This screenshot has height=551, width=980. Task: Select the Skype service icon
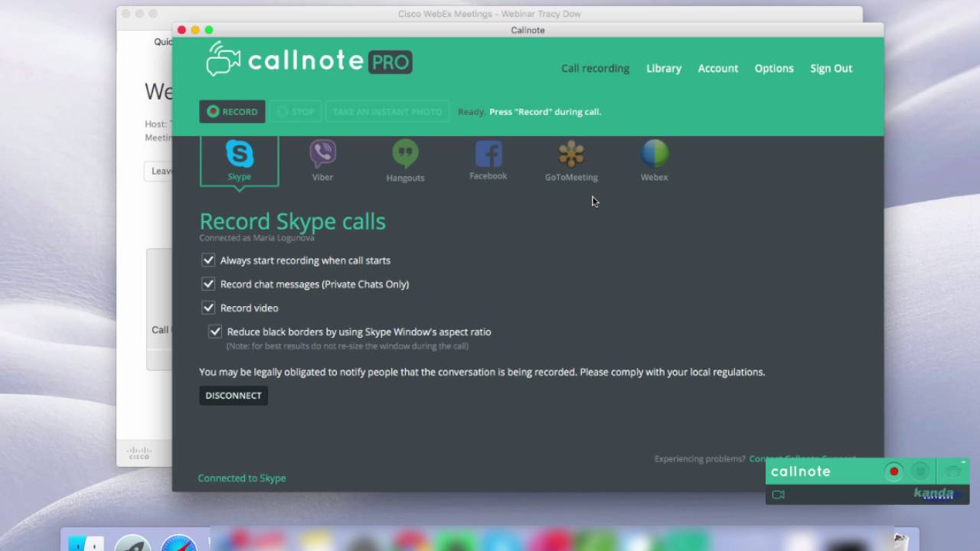tap(239, 161)
